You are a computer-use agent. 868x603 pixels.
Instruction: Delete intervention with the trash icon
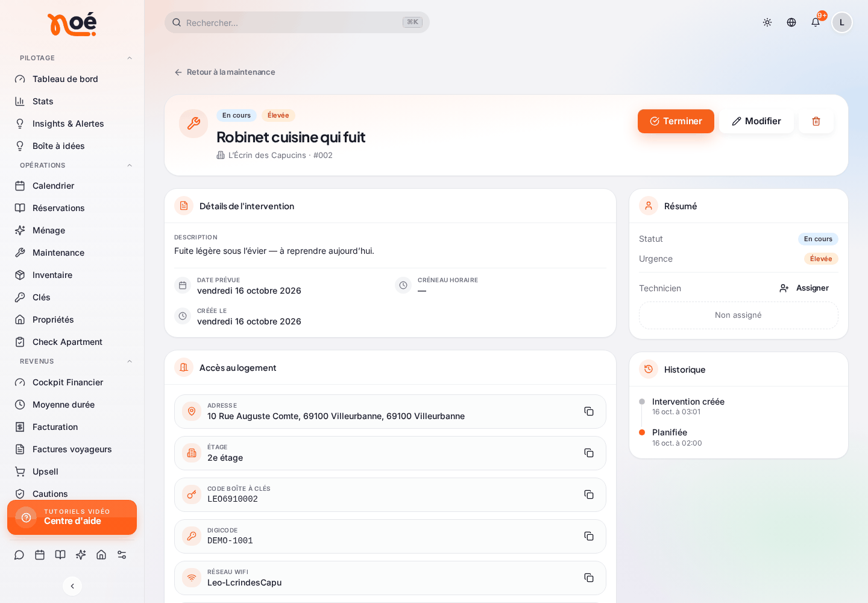click(816, 121)
